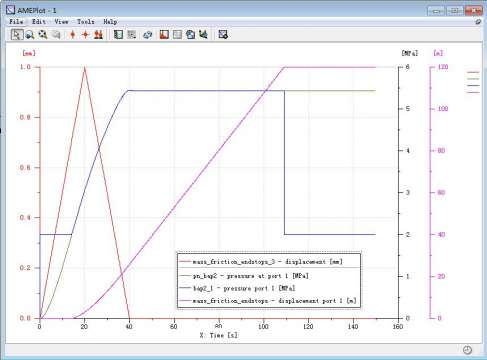Click the double red markers toolbar icon
Image resolution: width=487 pixels, height=360 pixels.
pyautogui.click(x=98, y=34)
